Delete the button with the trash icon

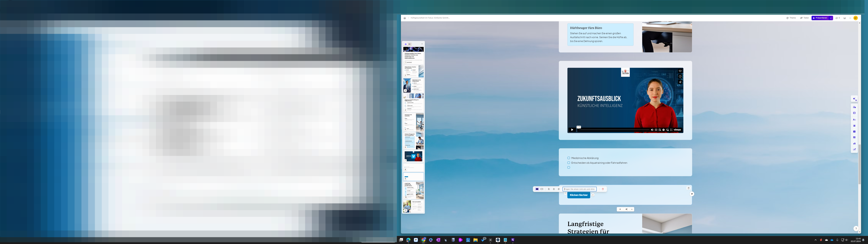603,189
